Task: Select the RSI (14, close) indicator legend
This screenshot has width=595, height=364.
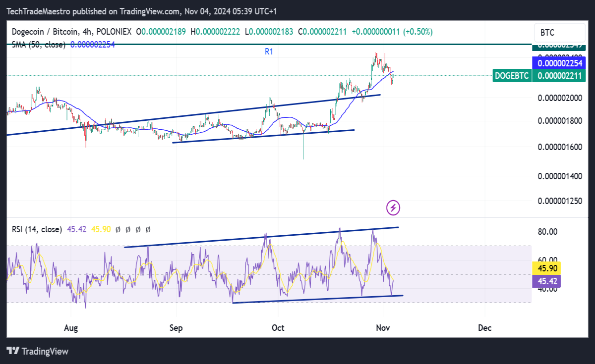Action: (37, 229)
